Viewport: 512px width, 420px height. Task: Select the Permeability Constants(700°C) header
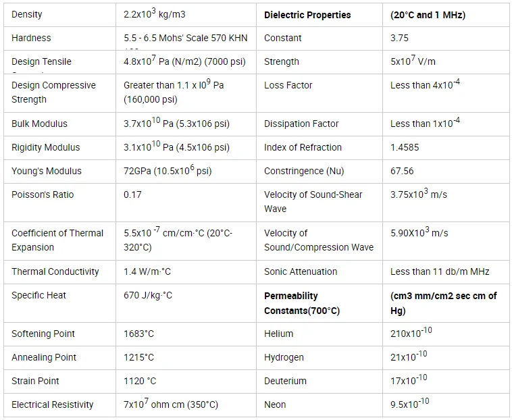(301, 303)
